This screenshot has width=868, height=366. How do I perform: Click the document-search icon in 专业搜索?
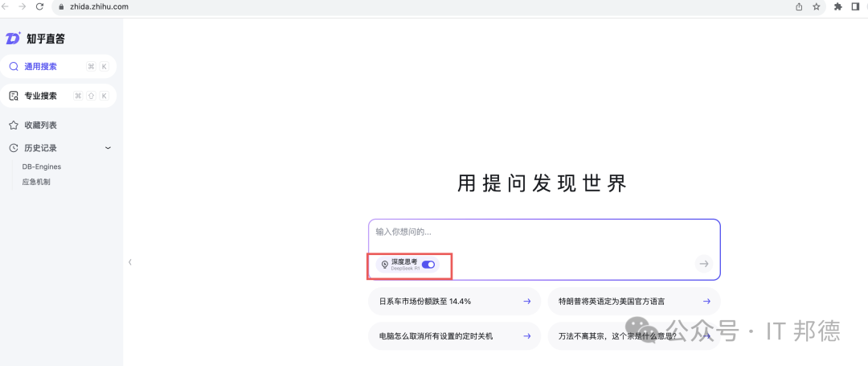(14, 96)
